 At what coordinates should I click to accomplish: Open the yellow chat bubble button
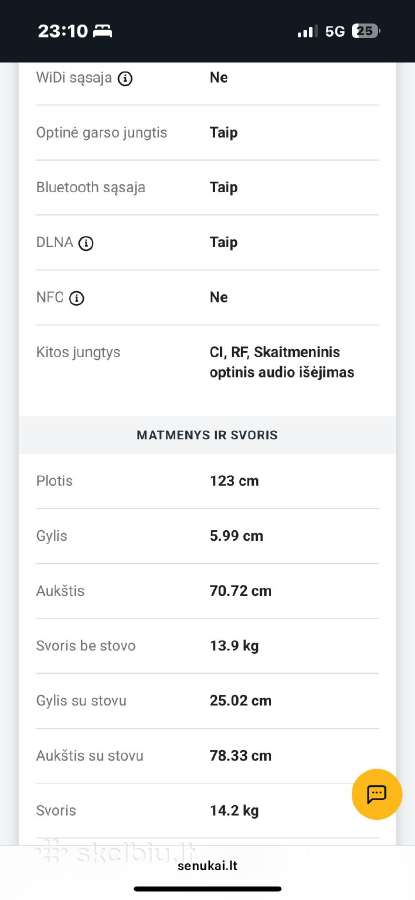[x=377, y=794]
